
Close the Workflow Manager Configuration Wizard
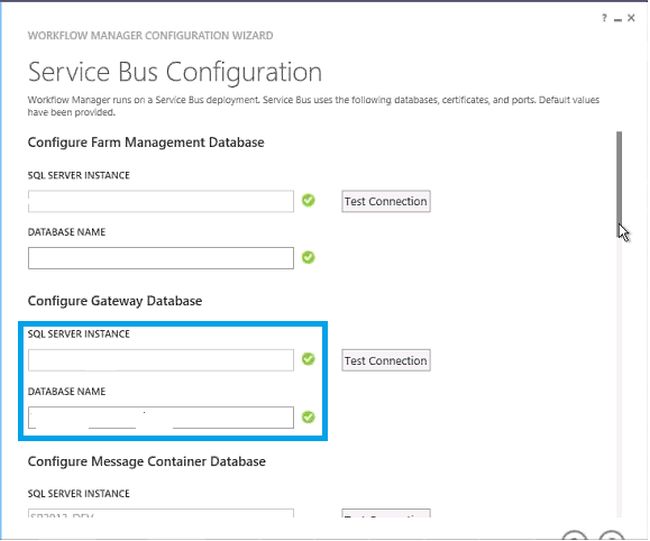point(632,18)
